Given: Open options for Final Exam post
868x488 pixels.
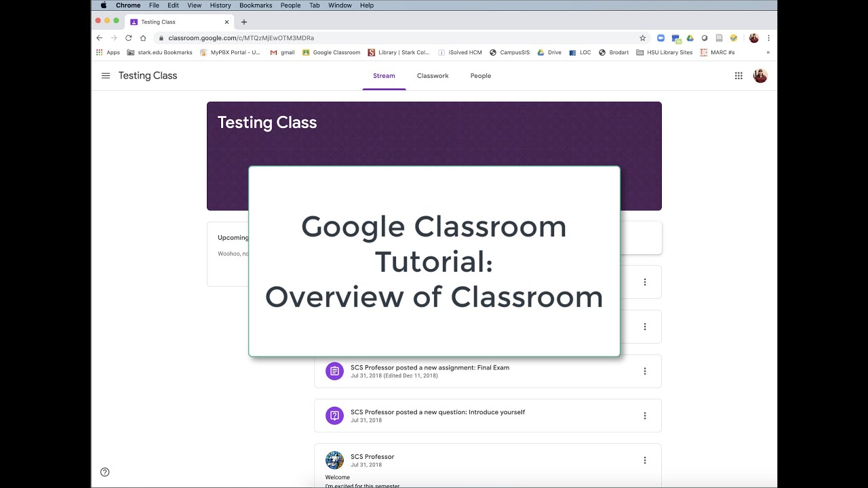Looking at the screenshot, I should [x=644, y=371].
